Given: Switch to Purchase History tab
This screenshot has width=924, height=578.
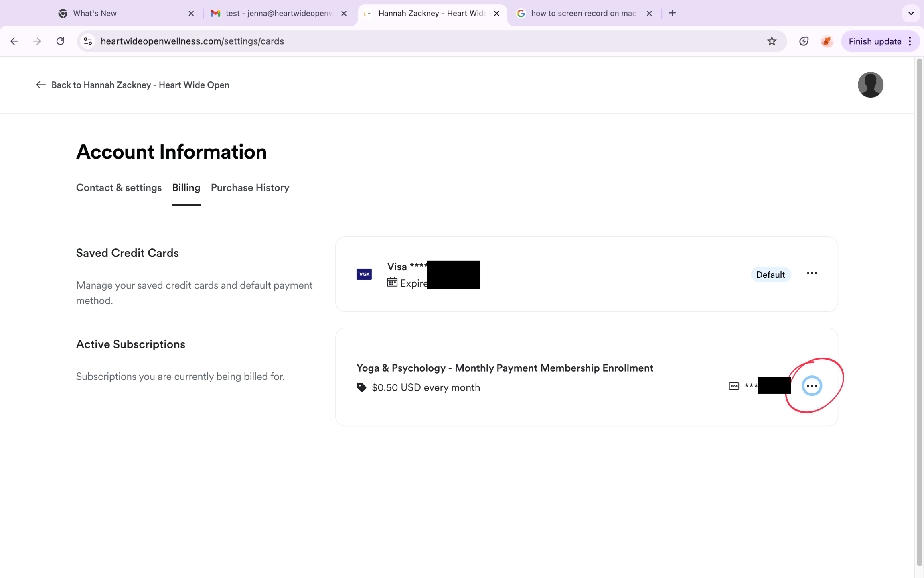Looking at the screenshot, I should [250, 187].
